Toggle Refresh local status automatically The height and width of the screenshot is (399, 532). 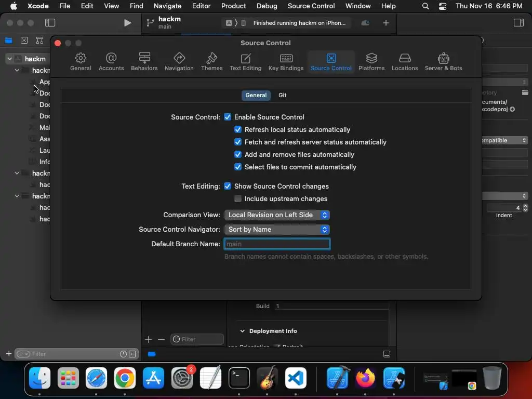click(238, 129)
